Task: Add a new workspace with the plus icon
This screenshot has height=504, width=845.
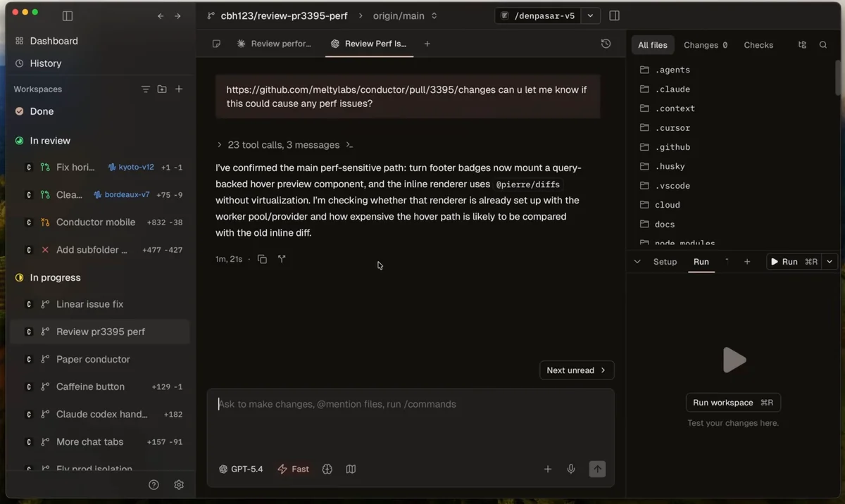Action: (x=179, y=89)
